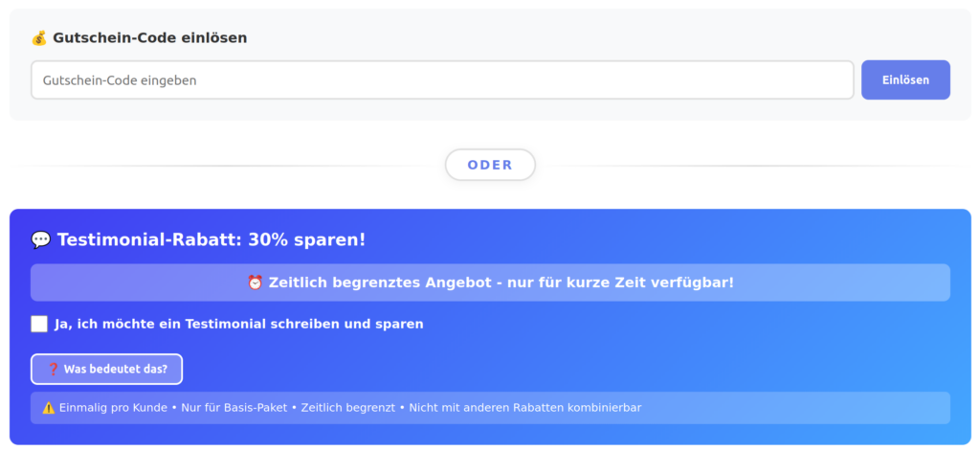Click the 'Einmalig pro Kunde' condition text

pos(113,408)
